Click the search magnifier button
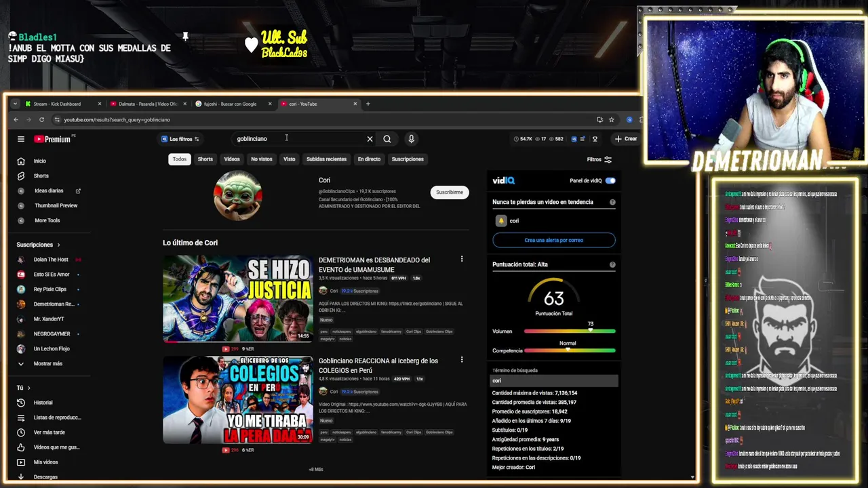The width and height of the screenshot is (868, 488). click(x=387, y=139)
